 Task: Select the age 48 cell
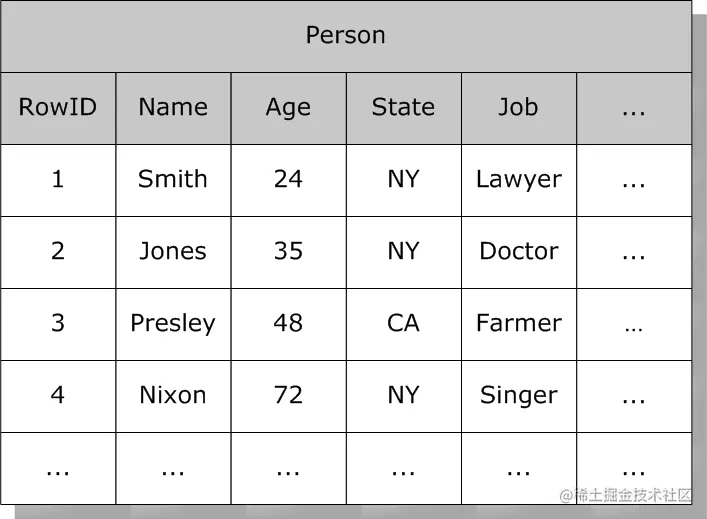[x=288, y=323]
